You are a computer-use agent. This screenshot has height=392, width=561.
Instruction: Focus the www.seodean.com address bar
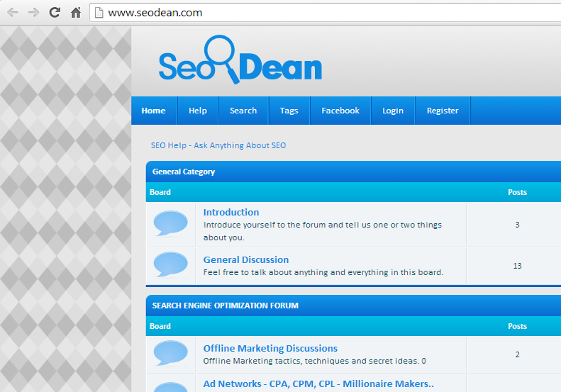coord(325,13)
